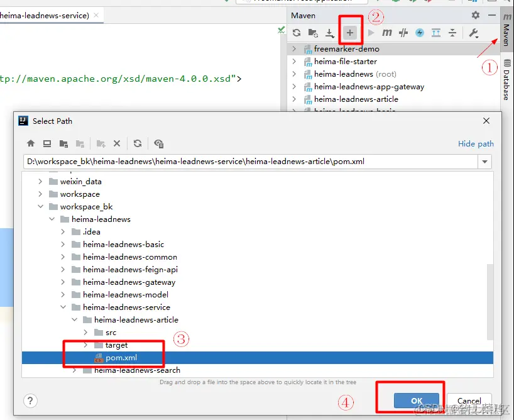
Task: Execute Maven Goal 'm' icon
Action: coord(387,33)
